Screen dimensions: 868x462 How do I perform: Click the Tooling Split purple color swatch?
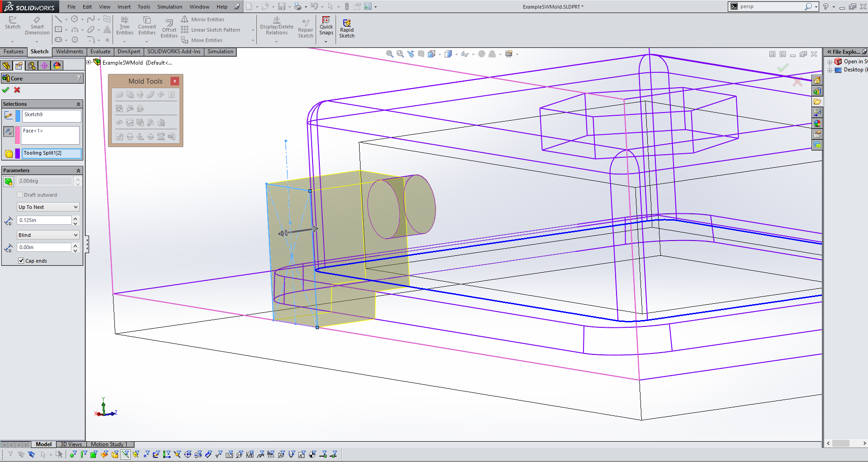(x=18, y=153)
